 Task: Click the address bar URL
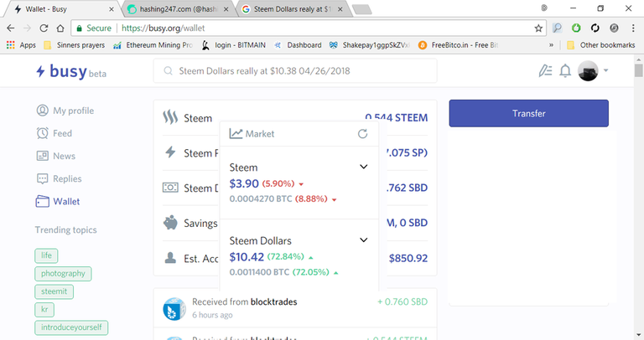[164, 28]
